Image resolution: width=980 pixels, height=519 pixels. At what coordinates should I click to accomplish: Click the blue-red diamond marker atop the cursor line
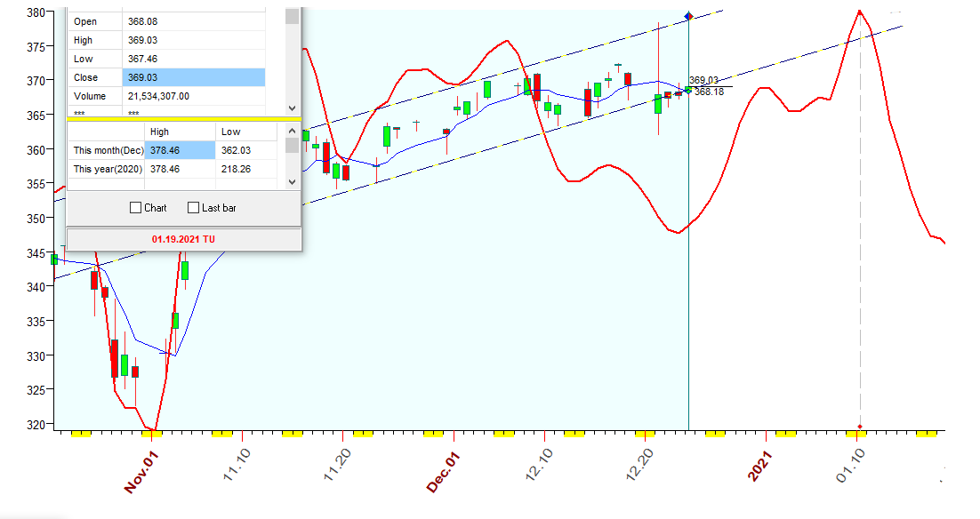click(x=688, y=16)
